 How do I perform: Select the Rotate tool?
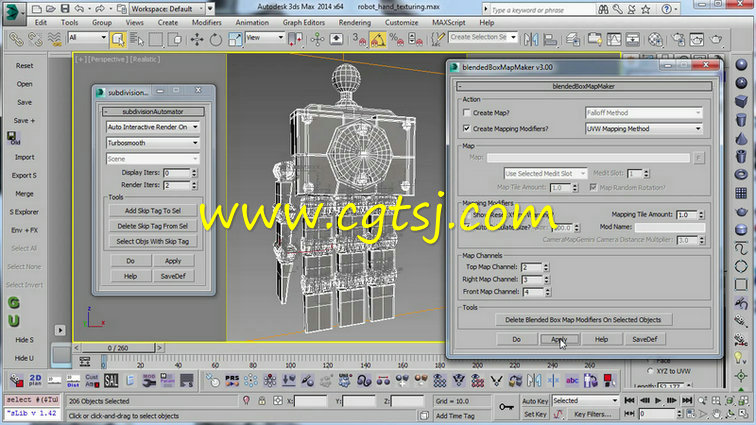click(216, 39)
